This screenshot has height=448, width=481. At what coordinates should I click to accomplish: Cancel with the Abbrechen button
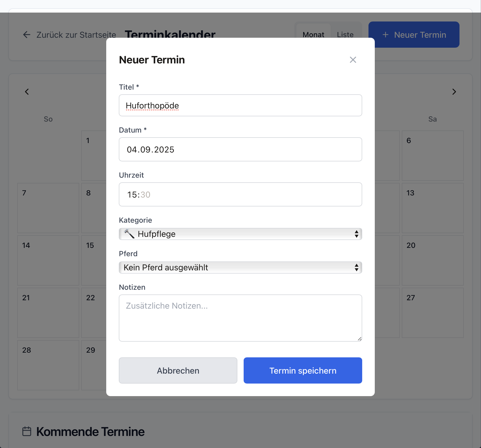[x=178, y=370]
